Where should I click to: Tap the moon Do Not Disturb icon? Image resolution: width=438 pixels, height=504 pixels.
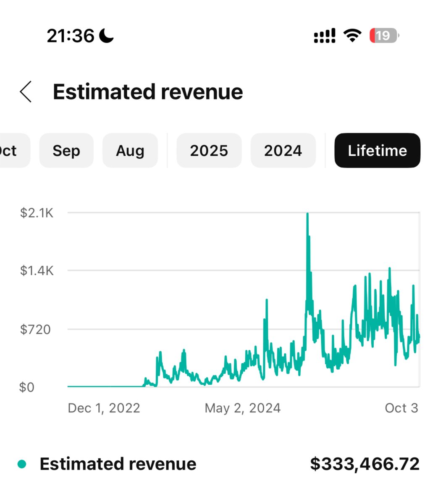pos(106,36)
